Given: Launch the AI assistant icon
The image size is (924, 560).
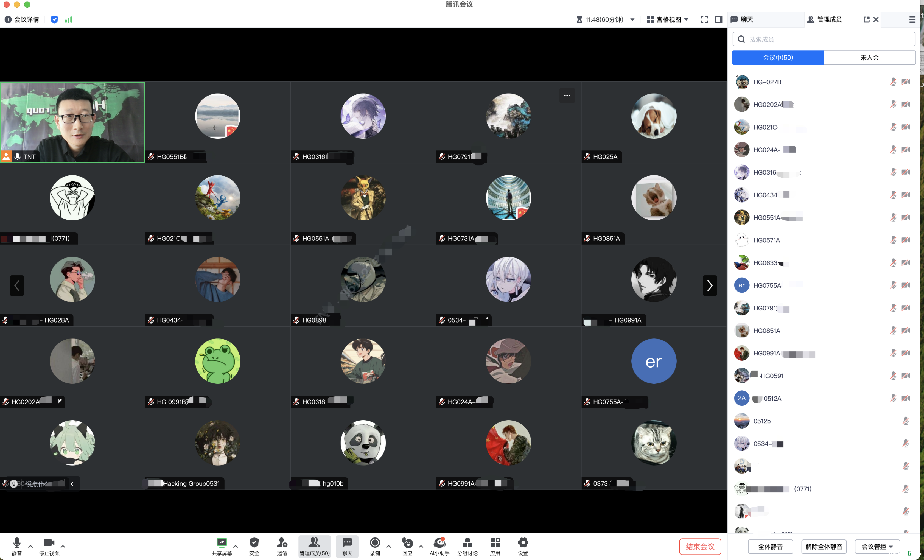Looking at the screenshot, I should [x=439, y=542].
